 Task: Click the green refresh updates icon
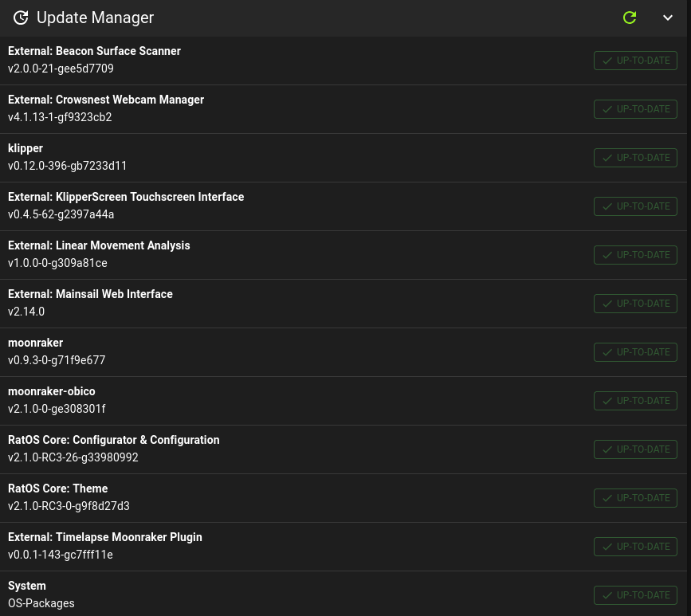pos(630,18)
